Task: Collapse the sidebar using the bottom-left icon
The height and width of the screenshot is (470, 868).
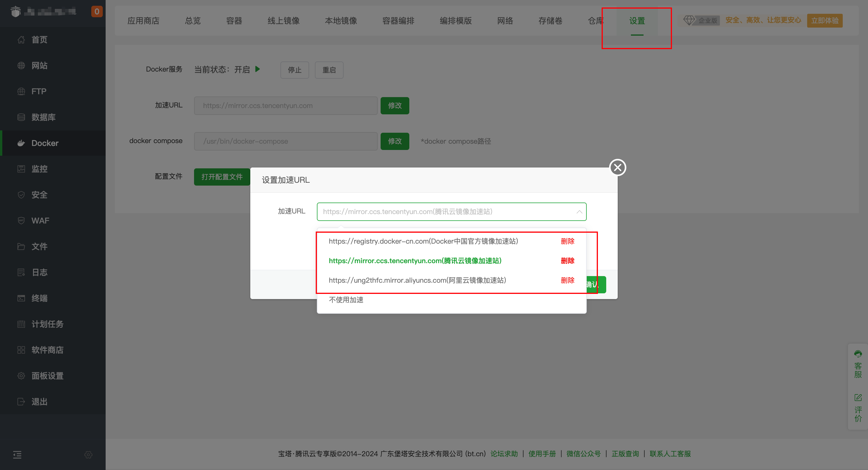Action: pos(17,454)
